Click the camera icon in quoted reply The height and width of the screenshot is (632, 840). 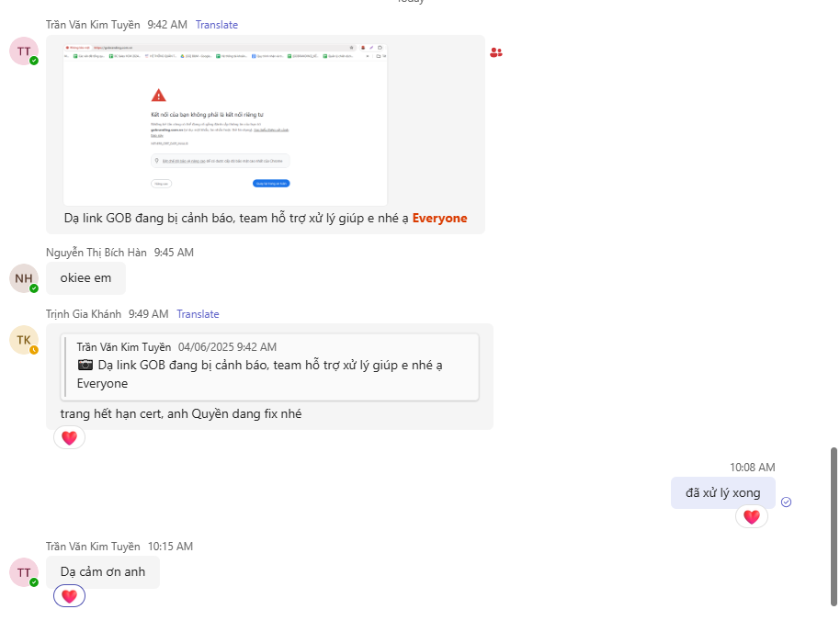coord(85,366)
